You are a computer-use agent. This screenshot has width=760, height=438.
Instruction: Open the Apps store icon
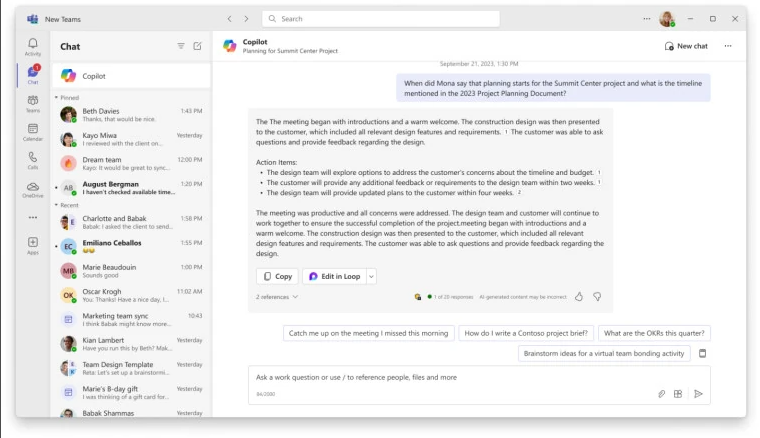[33, 245]
